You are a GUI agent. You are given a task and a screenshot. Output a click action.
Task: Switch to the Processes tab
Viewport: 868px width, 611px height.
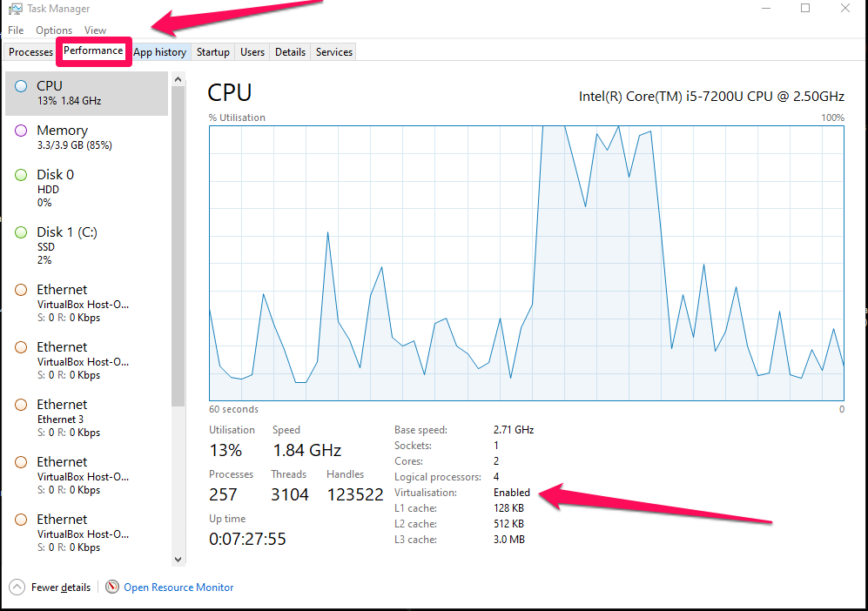pos(30,52)
